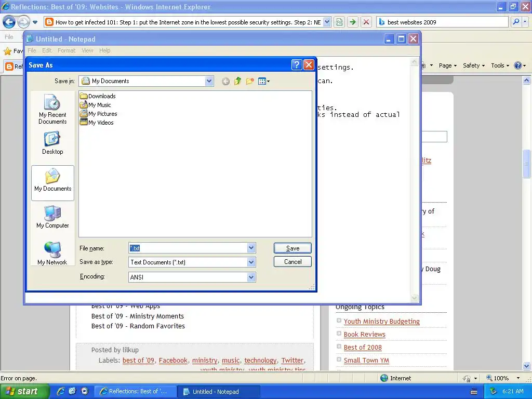Expand the File name dropdown arrow

point(251,248)
